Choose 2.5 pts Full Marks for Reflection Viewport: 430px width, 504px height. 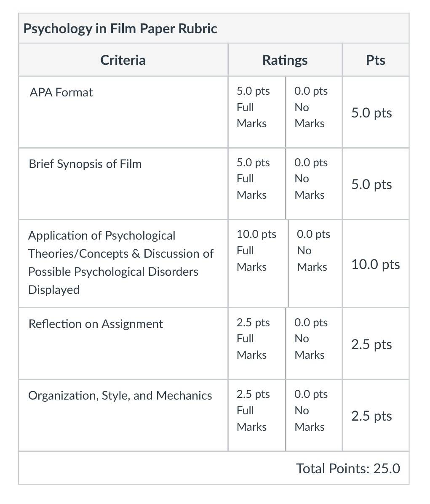pyautogui.click(x=256, y=344)
